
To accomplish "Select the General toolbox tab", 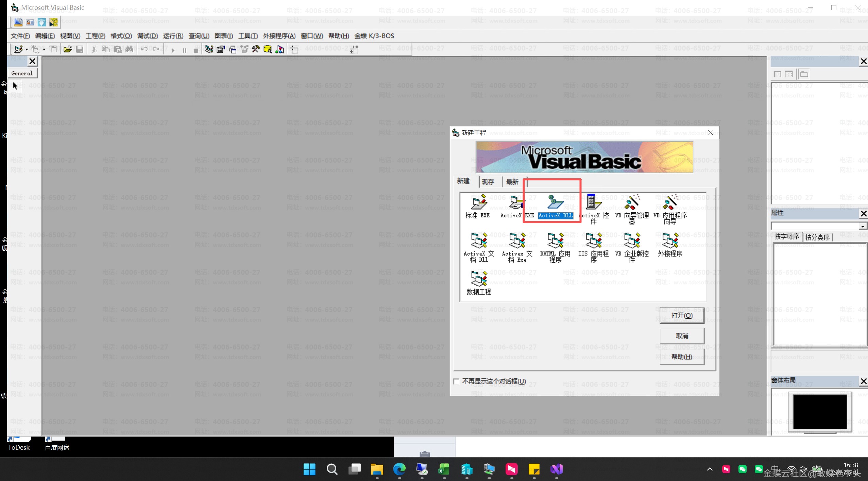I will (22, 73).
